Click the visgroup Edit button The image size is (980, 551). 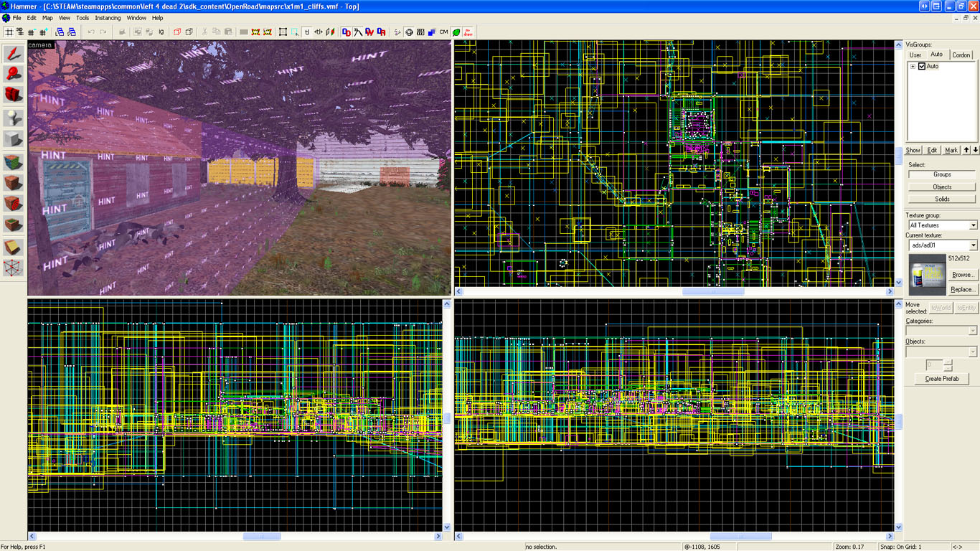pyautogui.click(x=932, y=150)
